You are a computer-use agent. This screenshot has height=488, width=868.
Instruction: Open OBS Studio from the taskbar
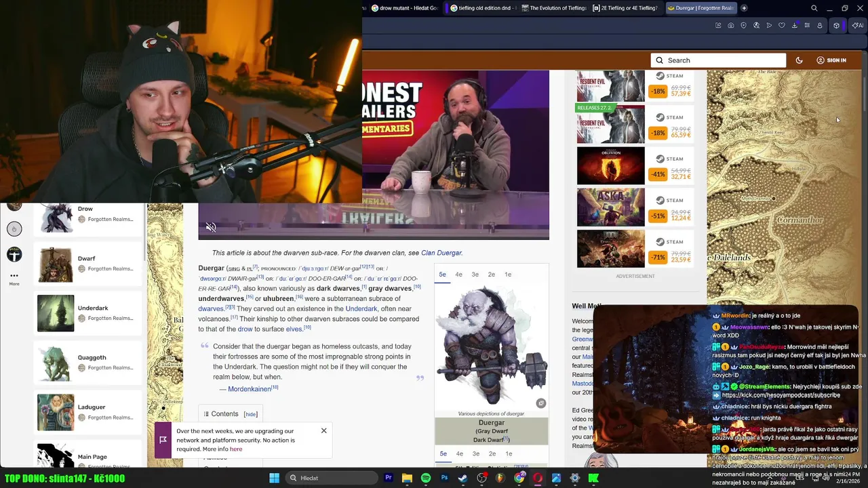click(x=481, y=478)
